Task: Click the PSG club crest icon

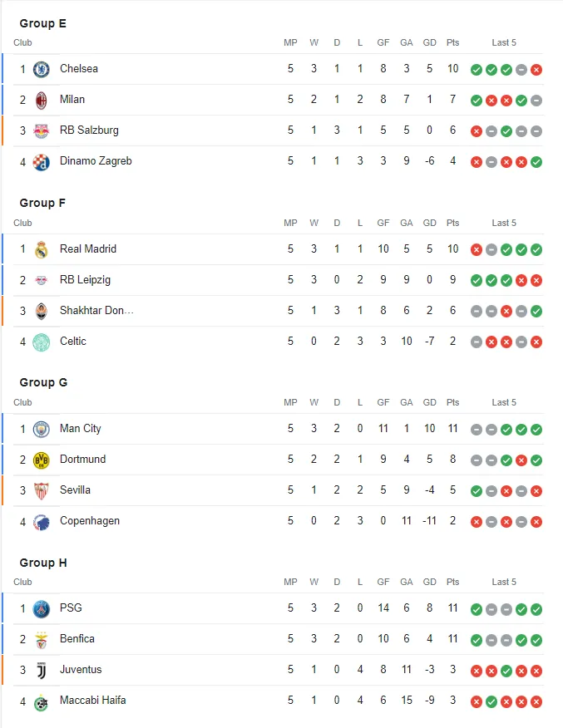Action: pos(42,608)
